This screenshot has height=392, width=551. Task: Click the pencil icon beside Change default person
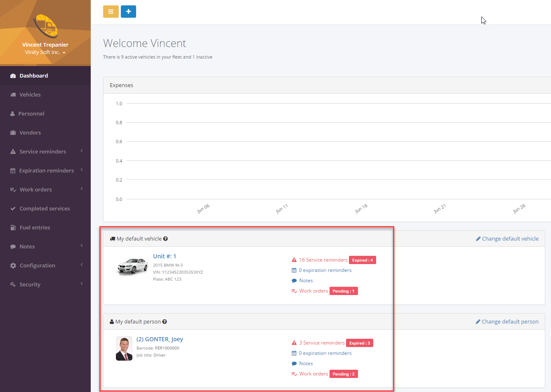[478, 322]
